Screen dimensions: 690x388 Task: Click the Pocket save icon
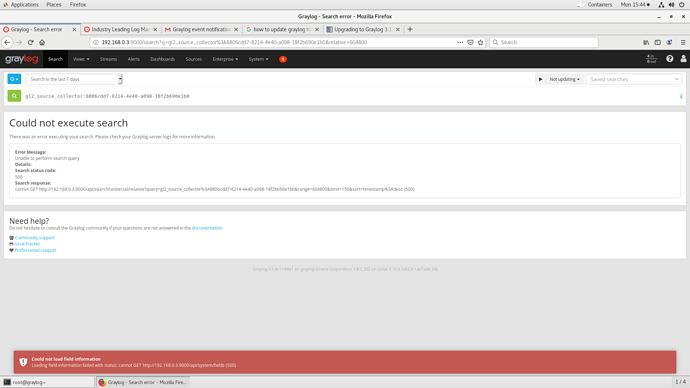(470, 42)
